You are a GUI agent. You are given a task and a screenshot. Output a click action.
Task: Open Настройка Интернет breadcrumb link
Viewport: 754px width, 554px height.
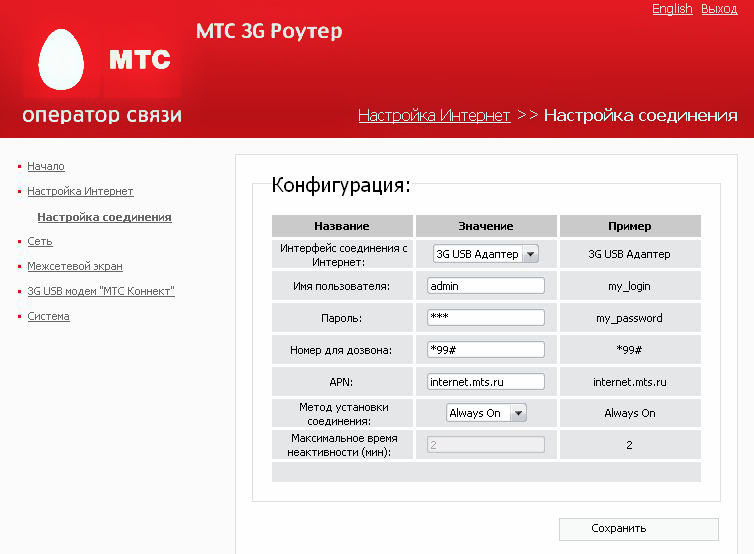434,115
